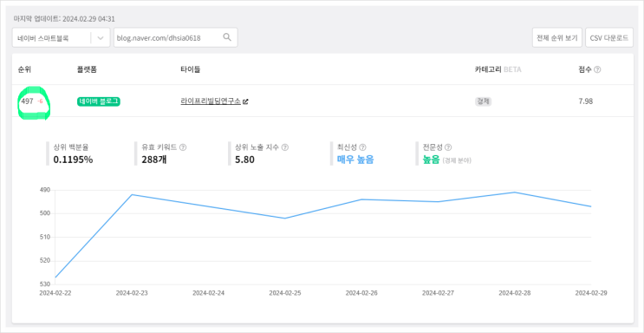Click the help icon next to 최신성

coord(362,147)
